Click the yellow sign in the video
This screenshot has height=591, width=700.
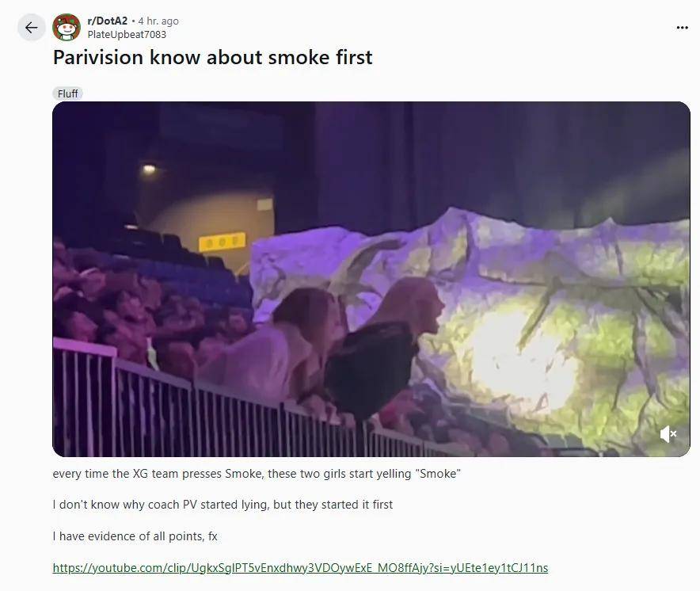point(223,242)
